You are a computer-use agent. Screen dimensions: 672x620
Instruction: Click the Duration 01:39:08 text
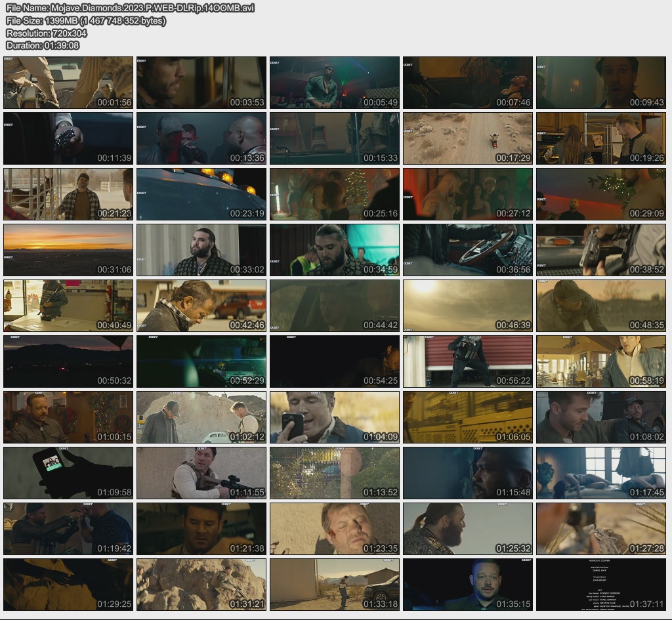click(43, 45)
